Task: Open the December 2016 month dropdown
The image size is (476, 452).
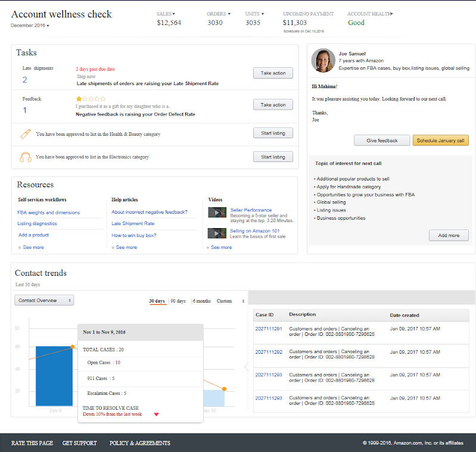Action: click(30, 26)
